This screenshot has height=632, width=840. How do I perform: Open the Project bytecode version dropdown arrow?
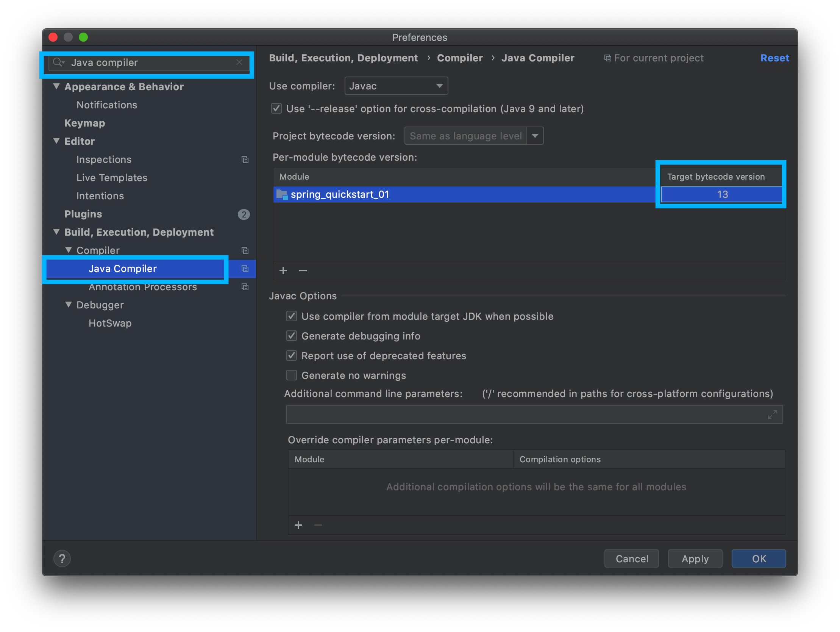pyautogui.click(x=535, y=136)
